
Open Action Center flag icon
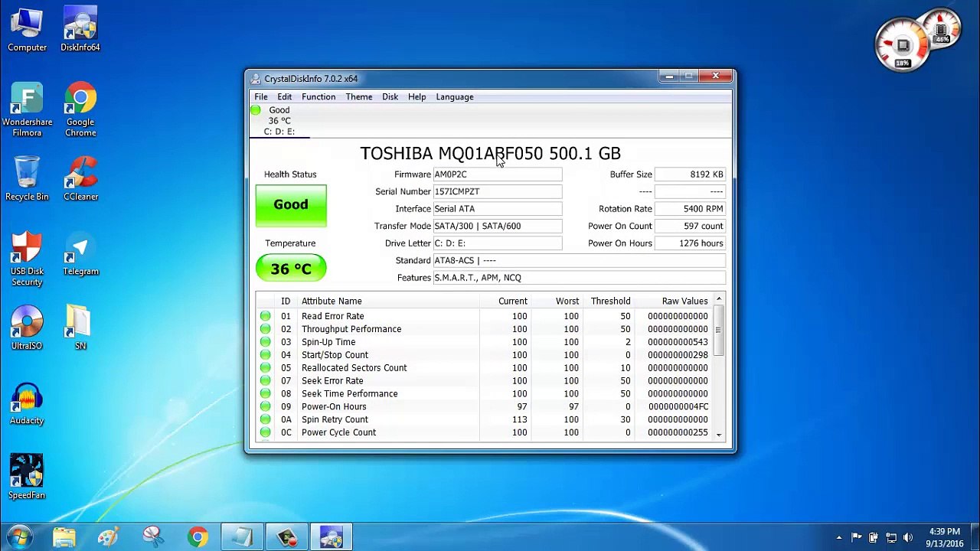coord(856,537)
